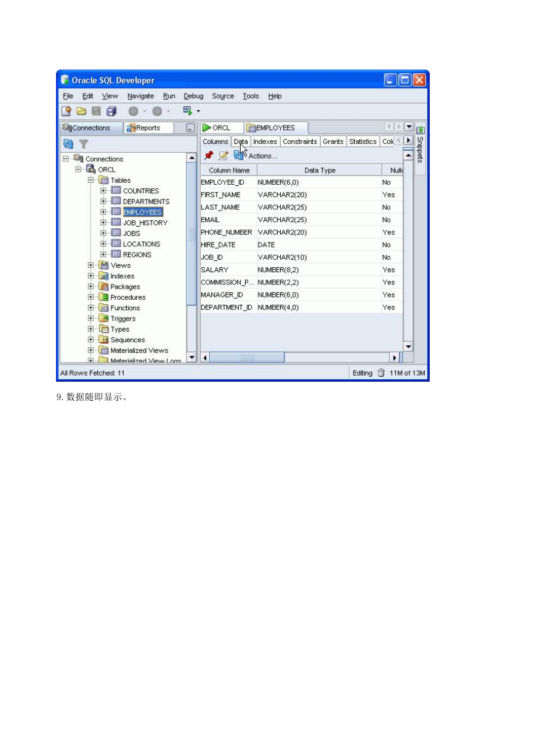Switch to the Indexes tab
Image resolution: width=535 pixels, height=756 pixels.
point(265,142)
